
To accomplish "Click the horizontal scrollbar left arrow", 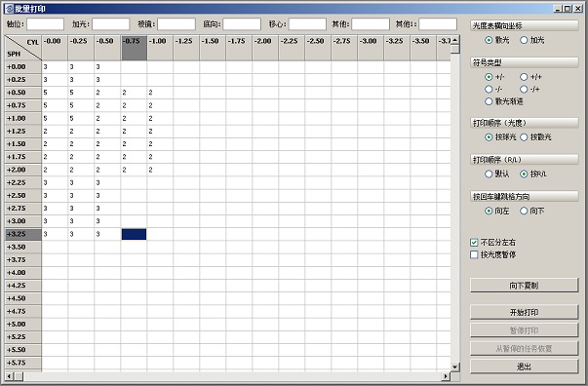I will click(x=10, y=376).
